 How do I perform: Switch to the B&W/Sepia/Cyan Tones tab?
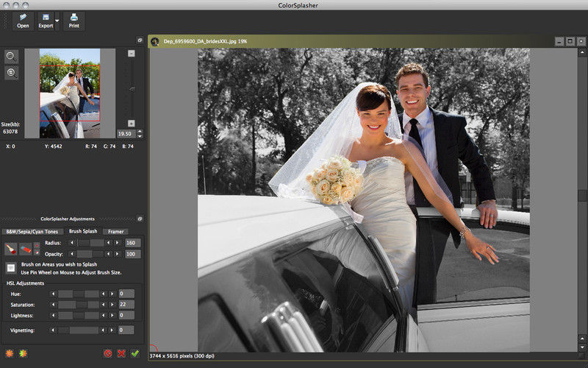(32, 232)
